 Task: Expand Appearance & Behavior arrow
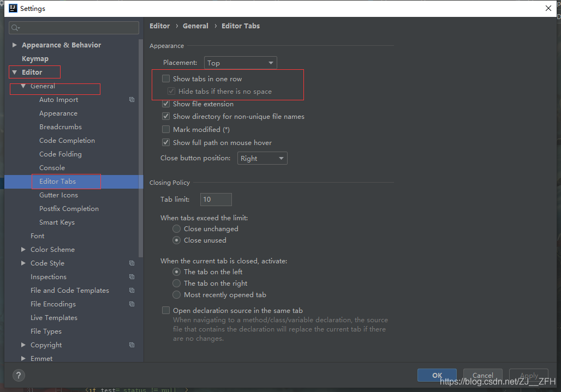pos(15,45)
